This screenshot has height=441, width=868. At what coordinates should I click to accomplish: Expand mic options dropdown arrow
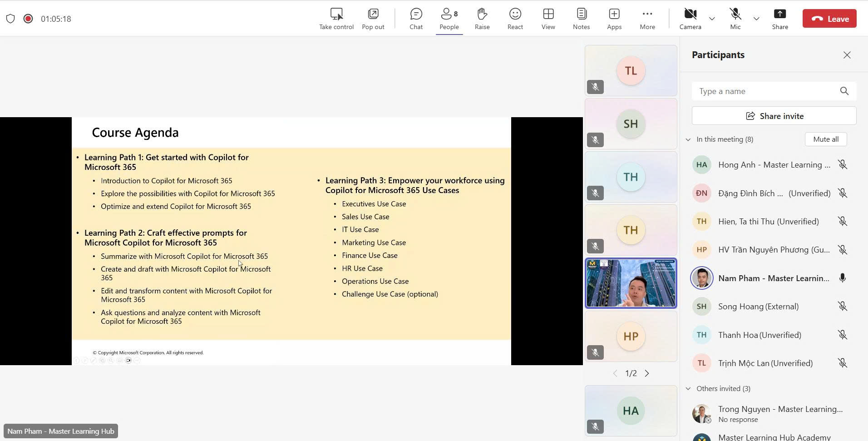(756, 19)
